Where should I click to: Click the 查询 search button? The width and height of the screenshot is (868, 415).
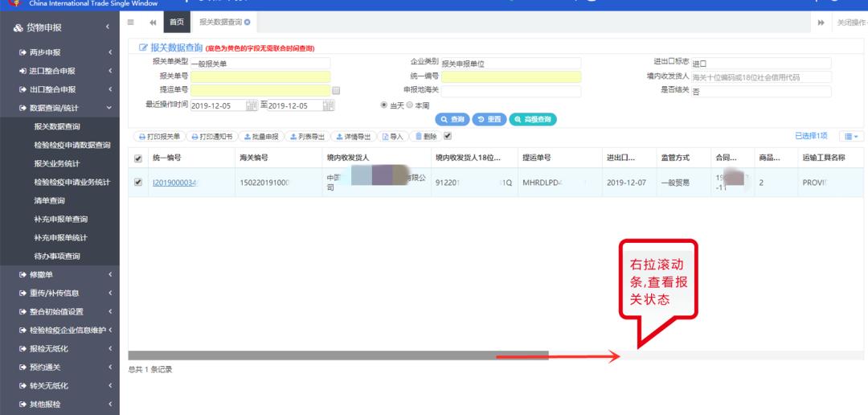click(x=452, y=119)
